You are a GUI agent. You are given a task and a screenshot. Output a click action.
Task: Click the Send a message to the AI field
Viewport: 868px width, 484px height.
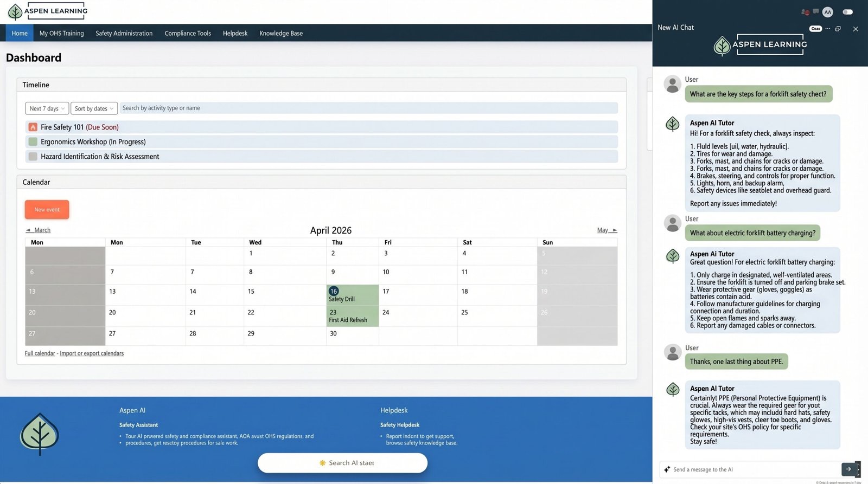(754, 469)
